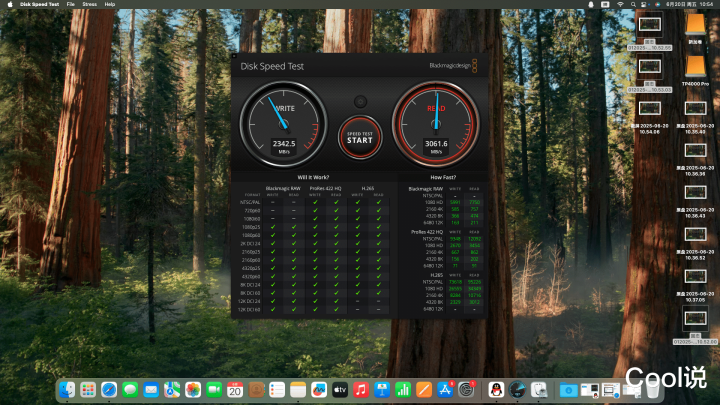Viewport: 720px width, 405px height.
Task: Open QQ penguin app in Dock
Action: click(x=496, y=390)
